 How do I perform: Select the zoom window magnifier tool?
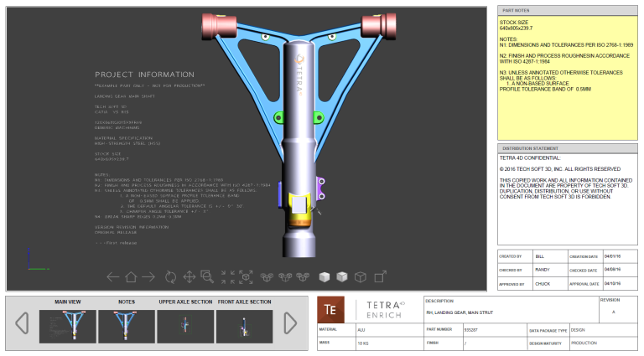click(x=207, y=277)
